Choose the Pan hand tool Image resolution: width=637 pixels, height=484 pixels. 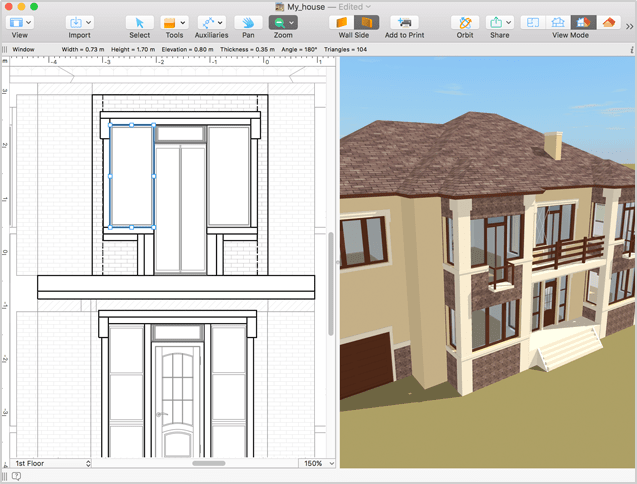click(248, 22)
